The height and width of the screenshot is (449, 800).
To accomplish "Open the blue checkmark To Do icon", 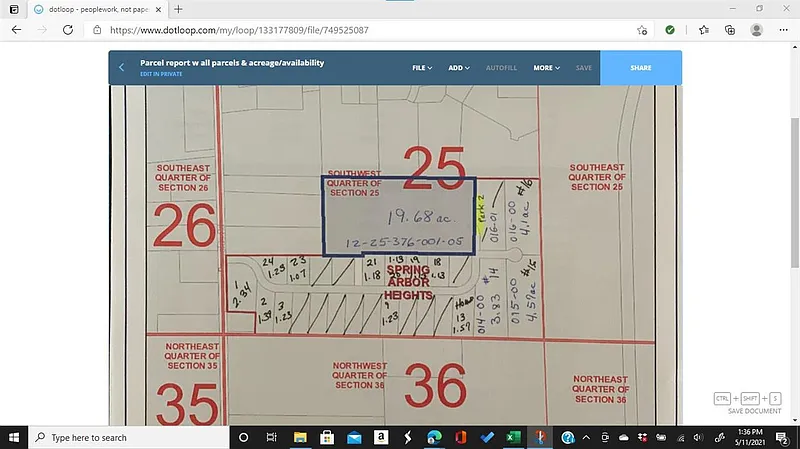I will [x=487, y=437].
